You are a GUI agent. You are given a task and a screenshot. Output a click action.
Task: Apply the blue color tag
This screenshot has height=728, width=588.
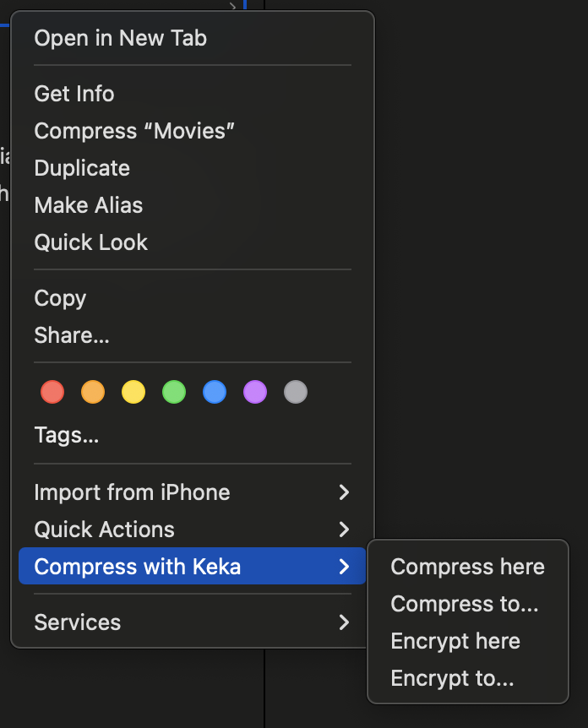pos(215,392)
